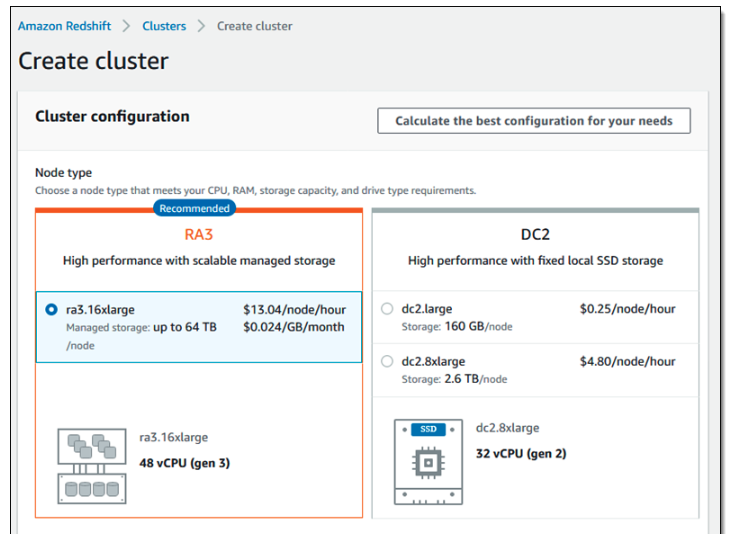Click the 32 vCPU (gen 2) spec text
This screenshot has width=746, height=534.
point(521,454)
